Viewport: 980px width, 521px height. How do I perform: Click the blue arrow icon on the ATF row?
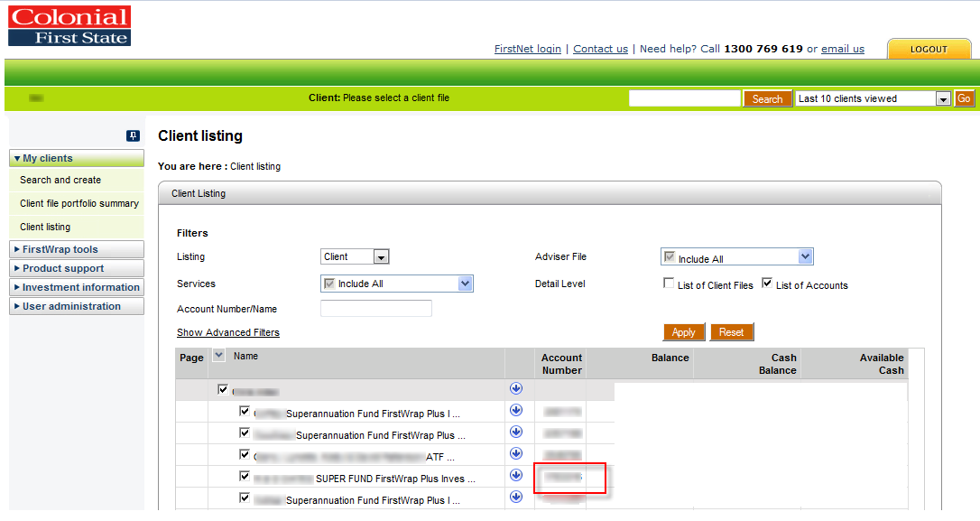(515, 452)
